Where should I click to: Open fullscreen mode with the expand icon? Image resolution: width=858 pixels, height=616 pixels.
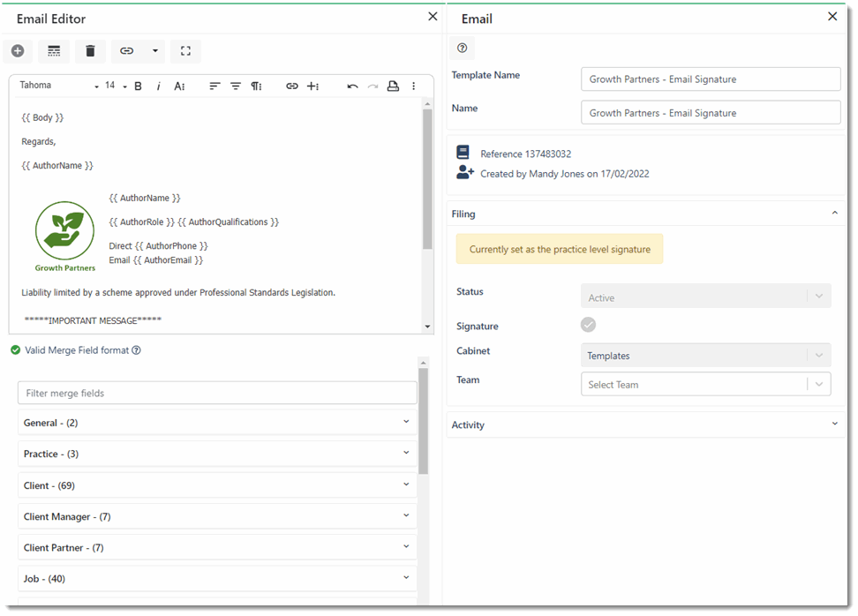tap(185, 51)
